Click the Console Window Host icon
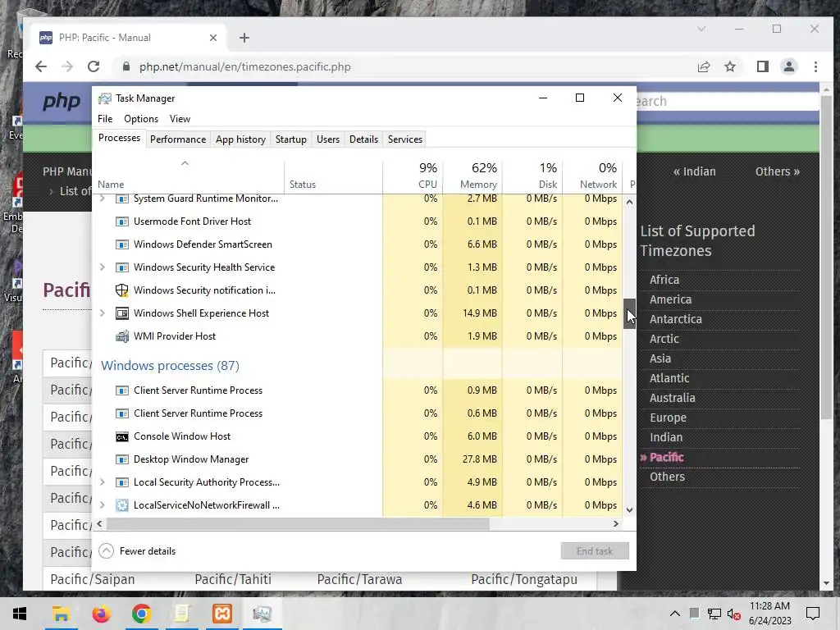 [x=122, y=436]
